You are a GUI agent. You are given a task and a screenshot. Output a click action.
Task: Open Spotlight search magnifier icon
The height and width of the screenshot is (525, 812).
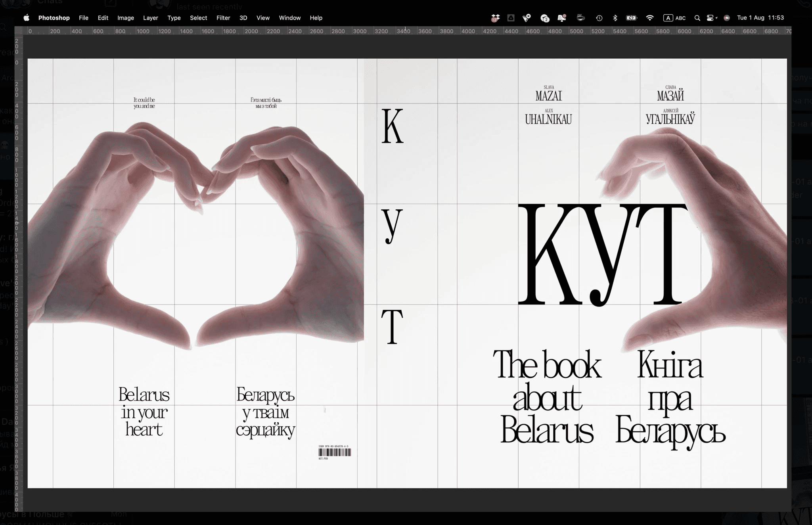(697, 18)
